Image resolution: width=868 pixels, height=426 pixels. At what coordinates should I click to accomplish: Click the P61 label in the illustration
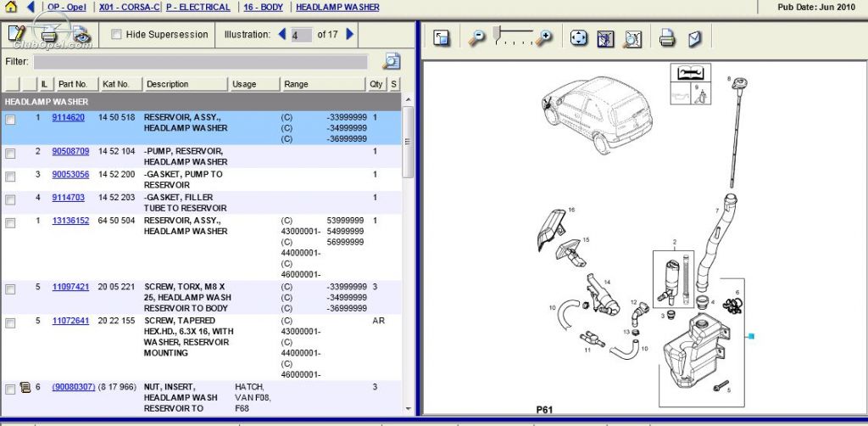tap(544, 410)
